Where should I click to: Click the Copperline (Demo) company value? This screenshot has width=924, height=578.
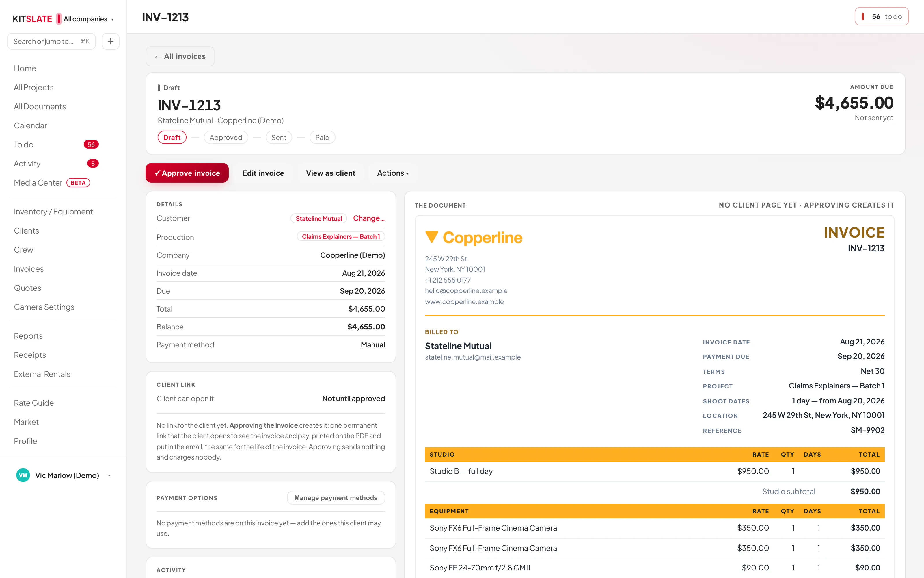click(x=352, y=255)
